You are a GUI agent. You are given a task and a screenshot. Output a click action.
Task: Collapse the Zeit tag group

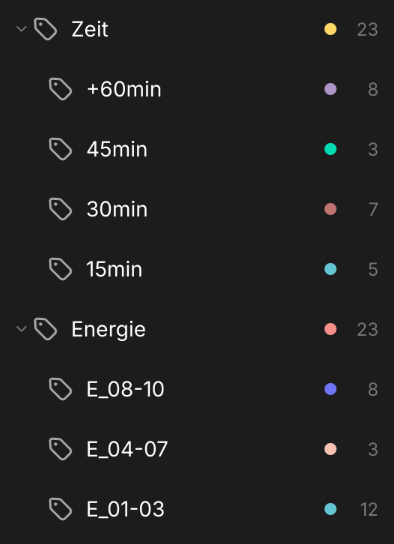click(x=22, y=29)
